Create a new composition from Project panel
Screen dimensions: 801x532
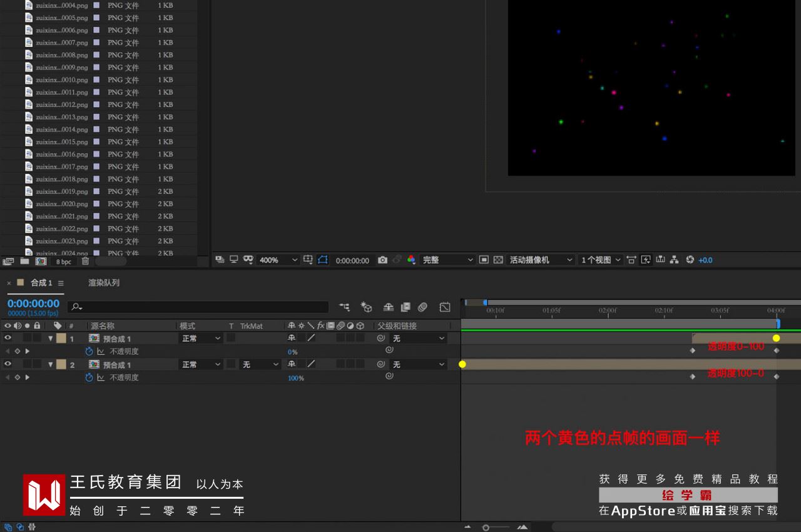[41, 261]
